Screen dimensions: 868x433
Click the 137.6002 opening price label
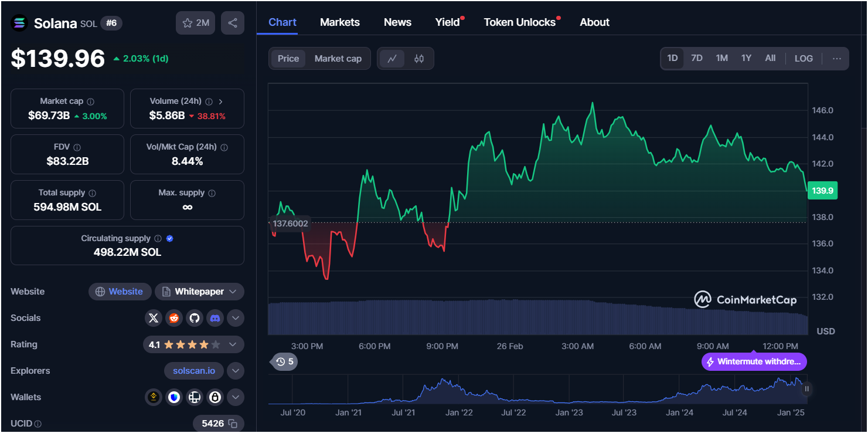tap(290, 224)
